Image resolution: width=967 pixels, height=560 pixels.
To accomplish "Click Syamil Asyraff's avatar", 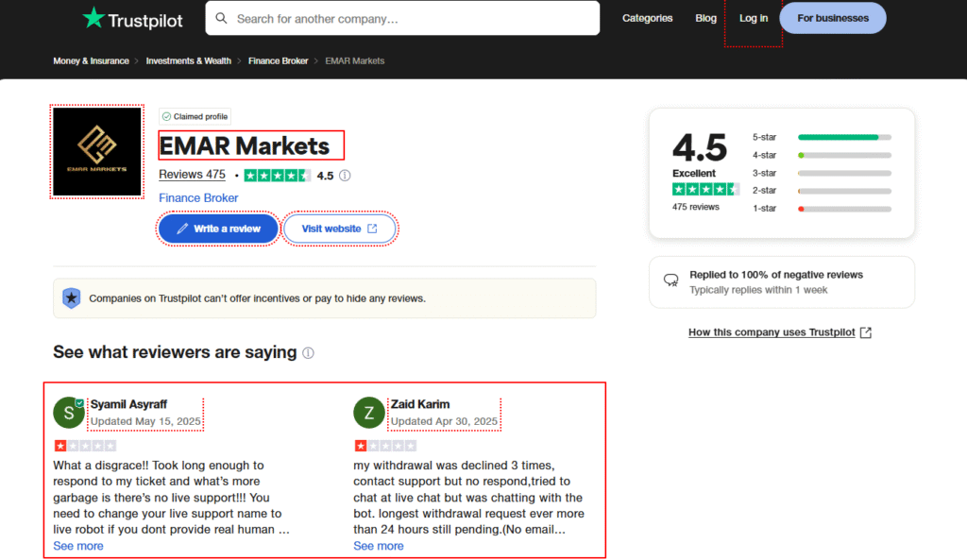I will (68, 413).
